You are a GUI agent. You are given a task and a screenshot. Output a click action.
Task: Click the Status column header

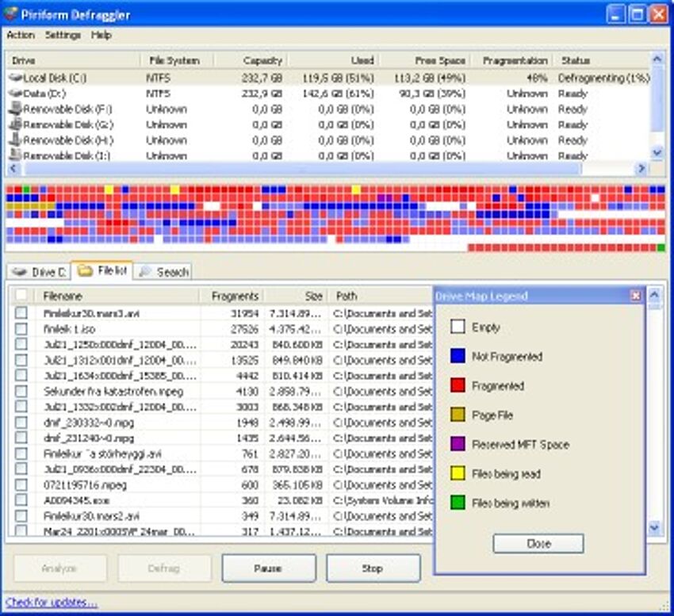602,60
